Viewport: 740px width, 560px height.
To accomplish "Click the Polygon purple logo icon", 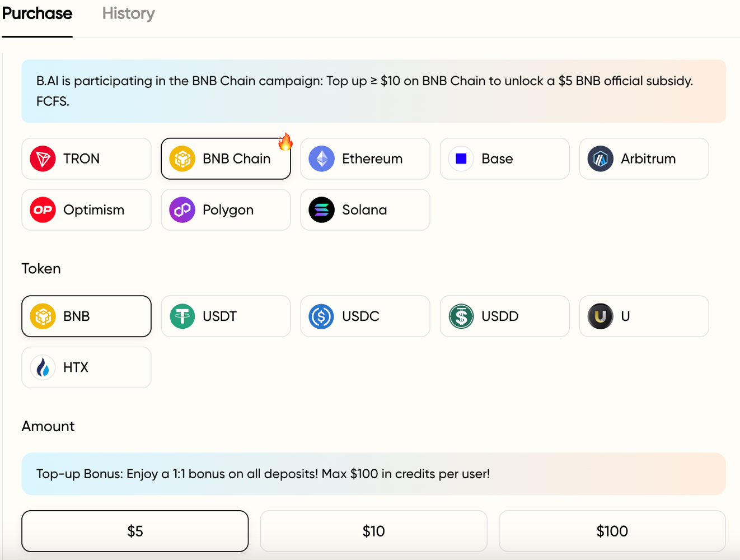I will pos(182,209).
